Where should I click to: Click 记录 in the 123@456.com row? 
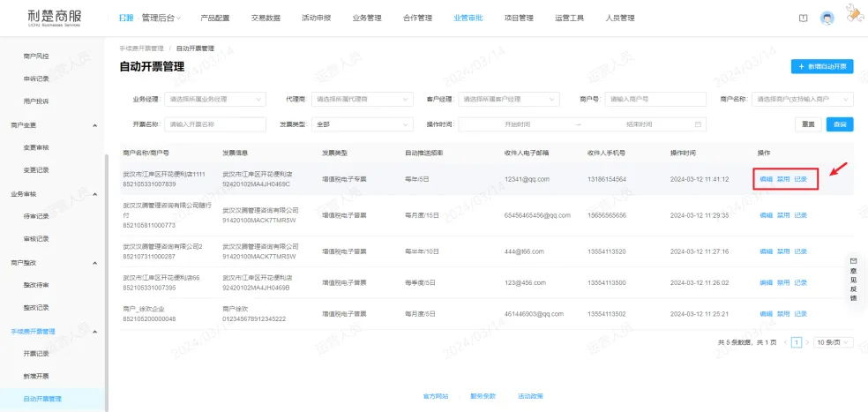pos(800,282)
